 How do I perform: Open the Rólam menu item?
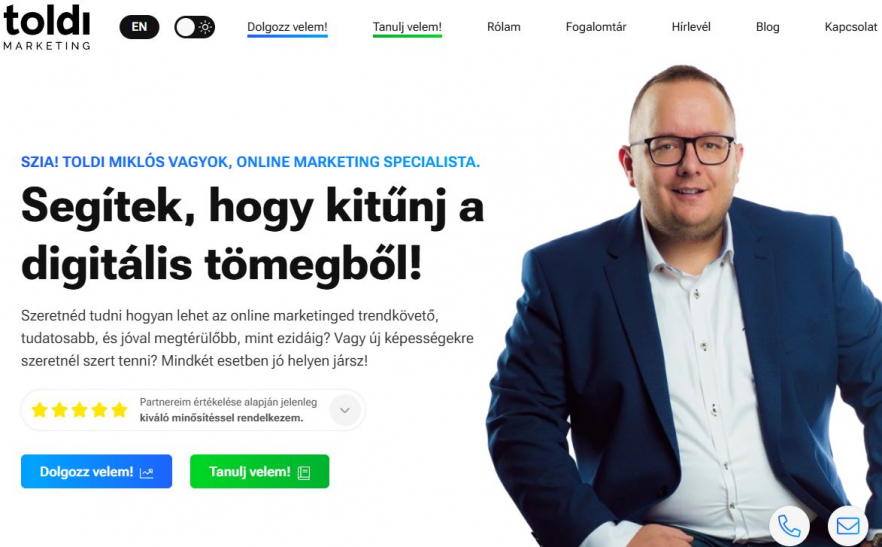[x=503, y=27]
